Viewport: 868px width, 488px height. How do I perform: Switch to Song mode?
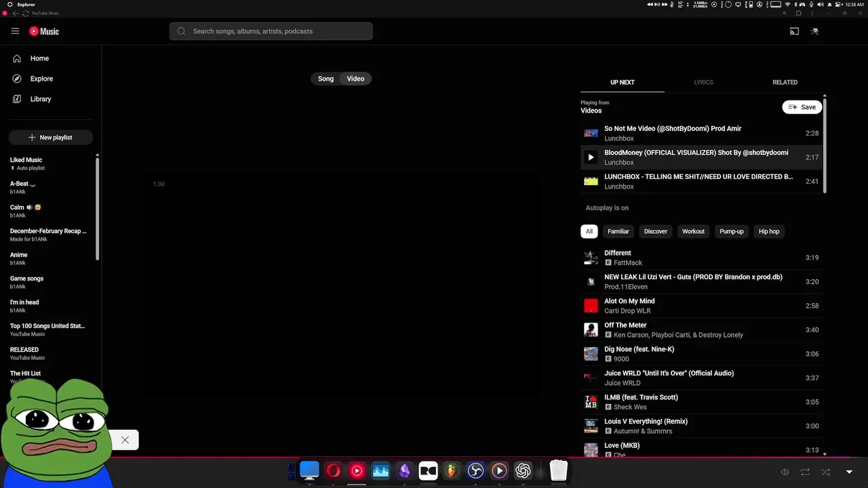(x=325, y=79)
